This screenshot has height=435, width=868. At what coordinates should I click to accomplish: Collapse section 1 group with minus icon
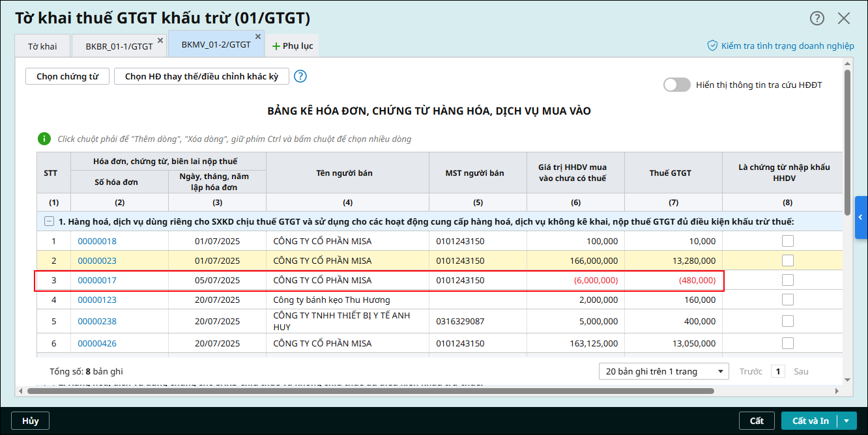click(x=49, y=221)
